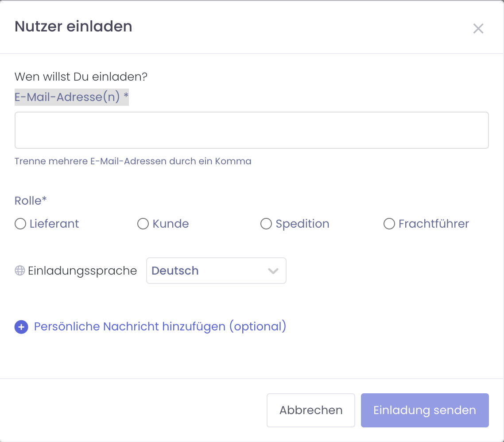
Task: Expand Persönliche Nachricht hinzufügen section
Action: [x=160, y=327]
